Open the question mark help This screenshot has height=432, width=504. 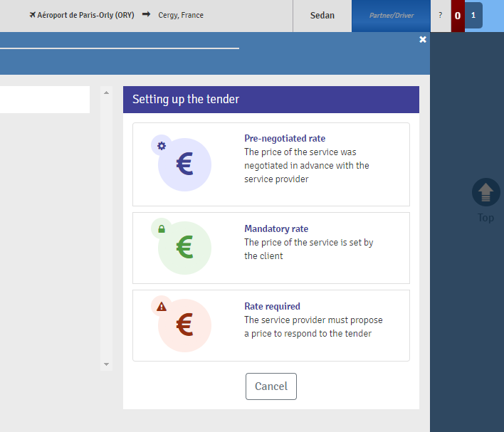point(440,15)
